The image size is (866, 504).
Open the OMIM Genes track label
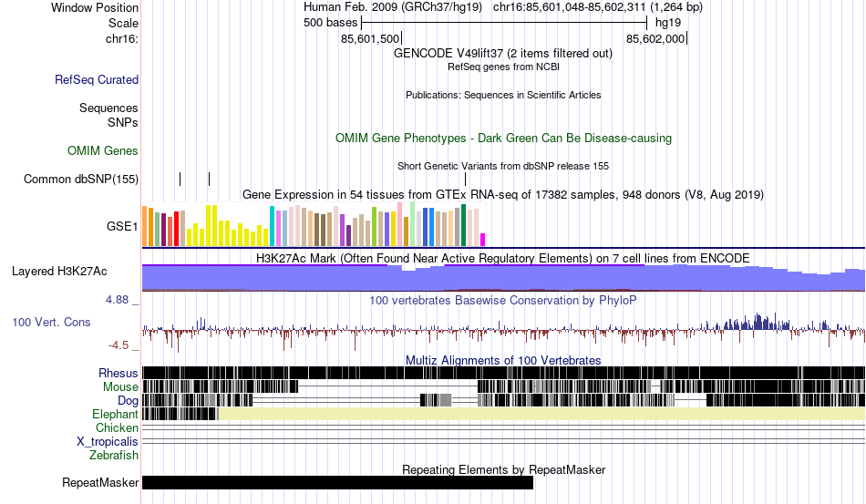click(103, 150)
